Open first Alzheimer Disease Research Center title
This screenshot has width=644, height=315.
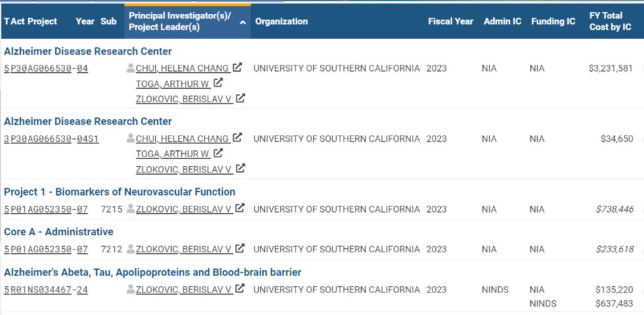(88, 52)
